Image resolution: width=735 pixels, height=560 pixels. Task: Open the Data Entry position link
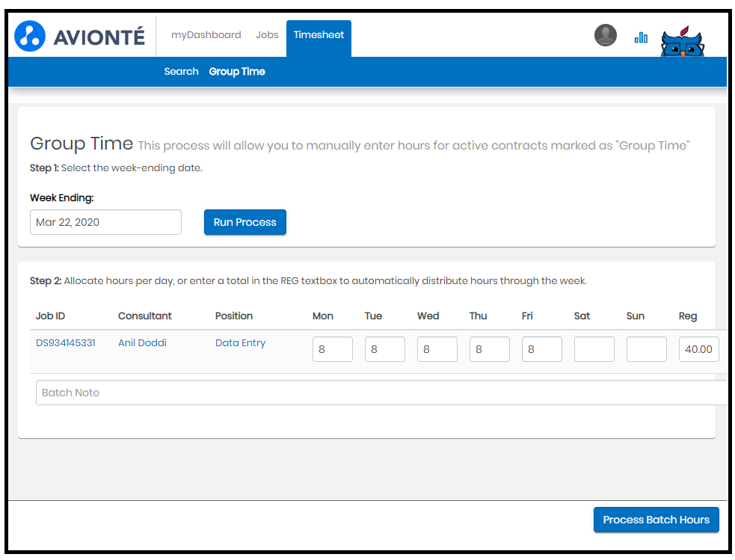(240, 343)
